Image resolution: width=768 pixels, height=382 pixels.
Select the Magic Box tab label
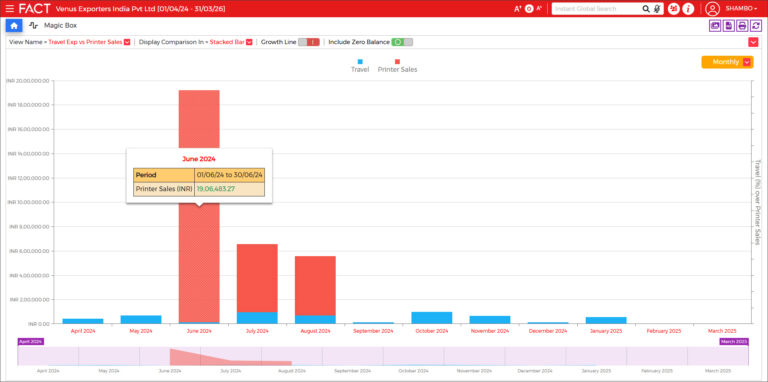tap(60, 25)
